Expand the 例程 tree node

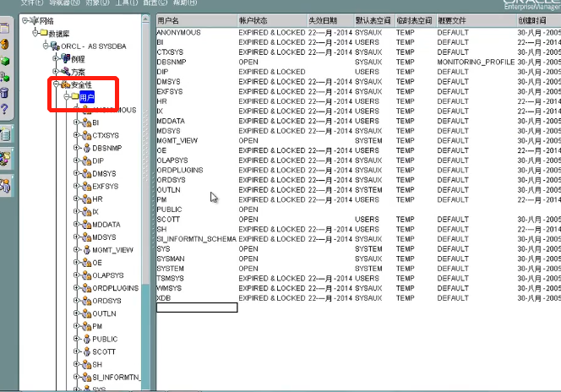[56, 58]
